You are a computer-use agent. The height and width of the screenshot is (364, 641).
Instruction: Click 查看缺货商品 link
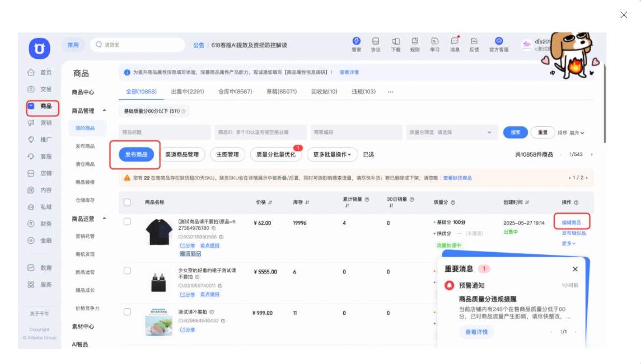[457, 178]
